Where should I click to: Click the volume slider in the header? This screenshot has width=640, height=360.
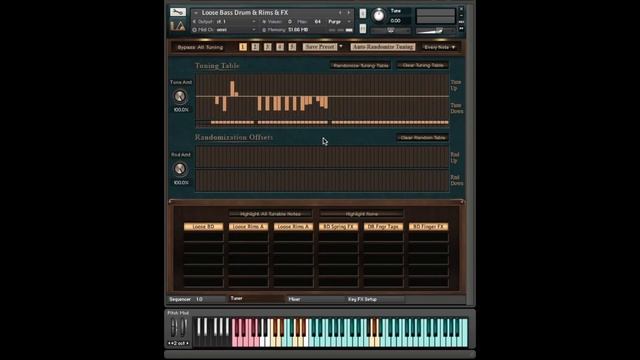436,31
